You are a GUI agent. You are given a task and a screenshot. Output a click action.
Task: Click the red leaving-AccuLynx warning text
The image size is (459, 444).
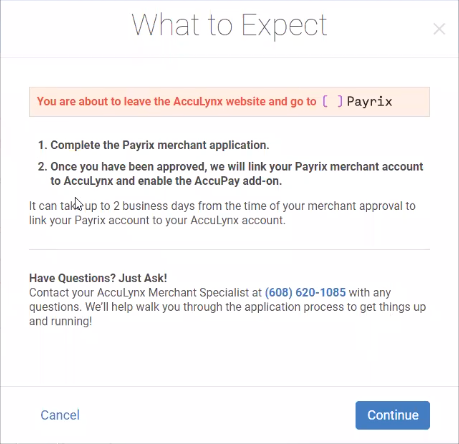pos(176,101)
